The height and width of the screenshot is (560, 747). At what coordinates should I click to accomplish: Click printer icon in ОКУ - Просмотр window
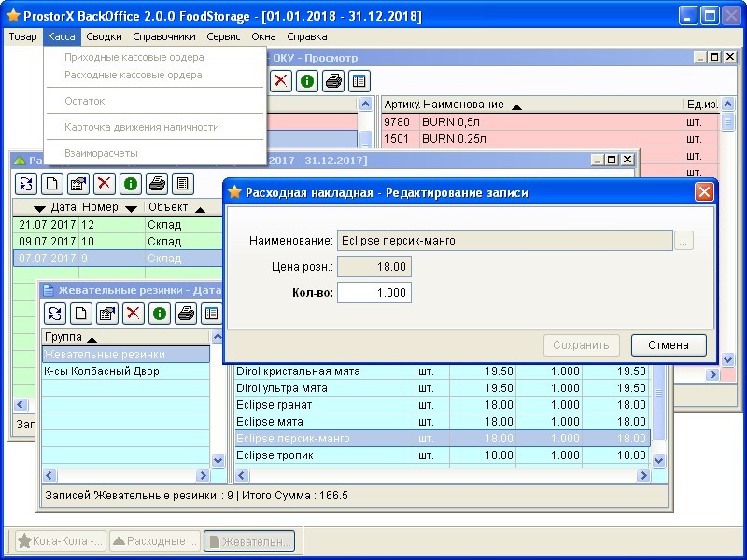pyautogui.click(x=333, y=80)
